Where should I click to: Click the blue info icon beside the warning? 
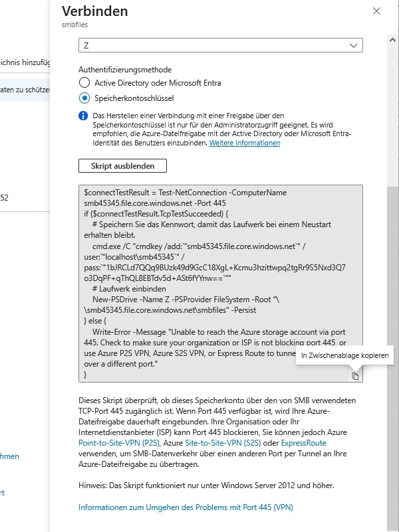point(83,116)
